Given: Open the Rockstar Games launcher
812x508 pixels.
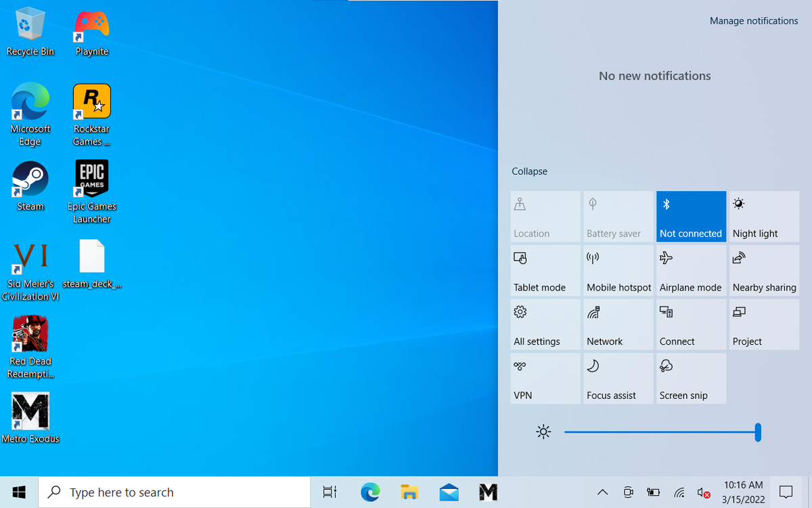Looking at the screenshot, I should coord(91,100).
